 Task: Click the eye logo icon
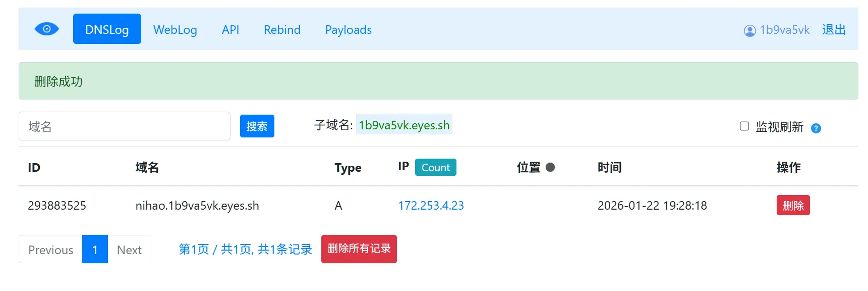click(46, 29)
